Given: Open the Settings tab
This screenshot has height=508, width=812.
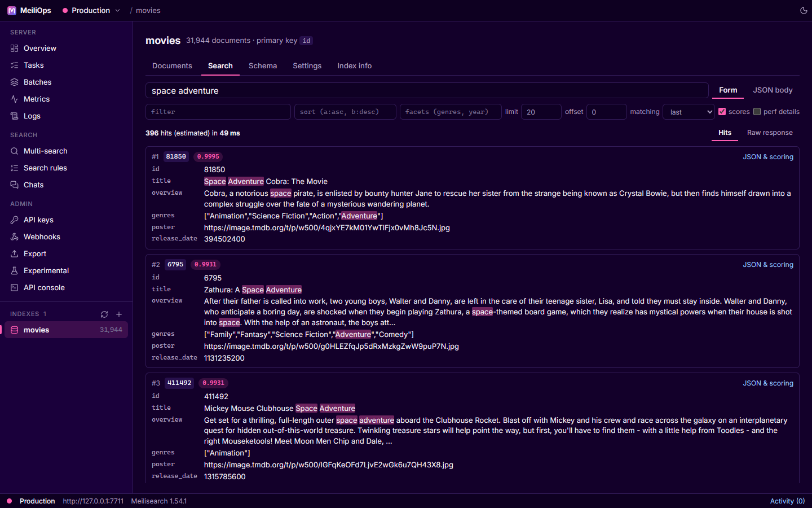Looking at the screenshot, I should click(x=307, y=66).
